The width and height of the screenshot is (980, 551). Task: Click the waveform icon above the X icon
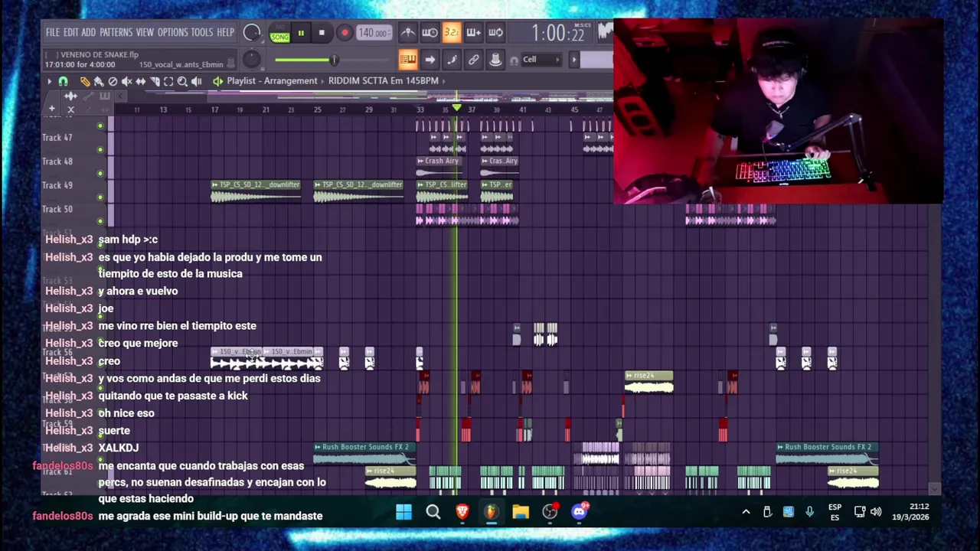[x=70, y=96]
